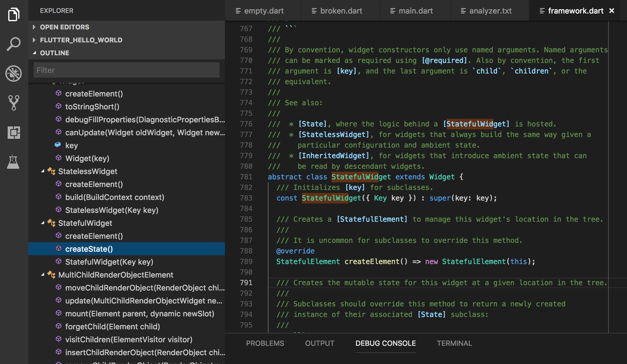Select build(BuildContext context) in Outline
This screenshot has height=364, width=627.
[115, 197]
